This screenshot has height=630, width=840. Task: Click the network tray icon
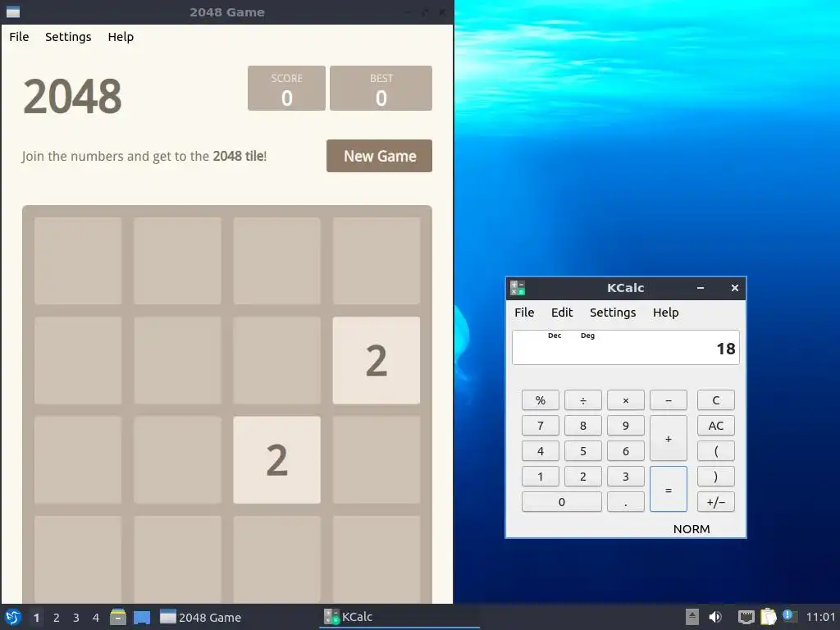(x=746, y=617)
